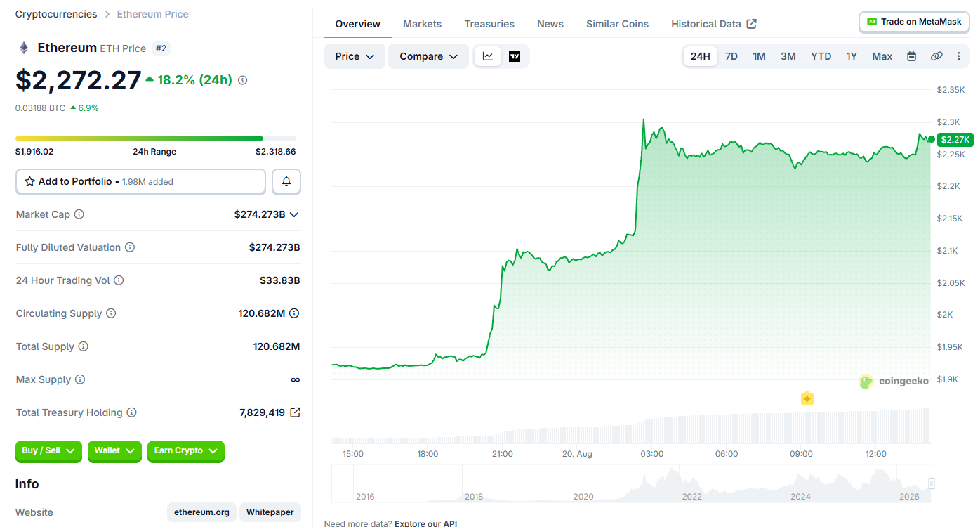Viewport: 980px width, 527px height.
Task: Open the ethereum.org website link
Action: pyautogui.click(x=201, y=512)
